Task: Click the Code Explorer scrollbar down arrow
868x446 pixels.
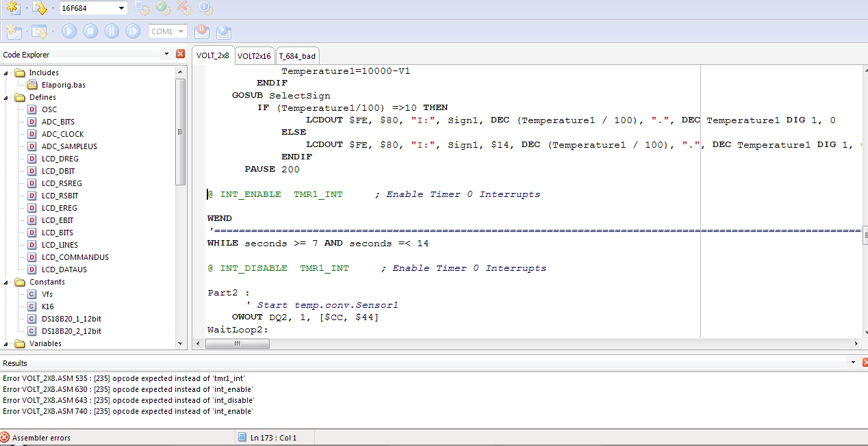Action: pos(180,343)
